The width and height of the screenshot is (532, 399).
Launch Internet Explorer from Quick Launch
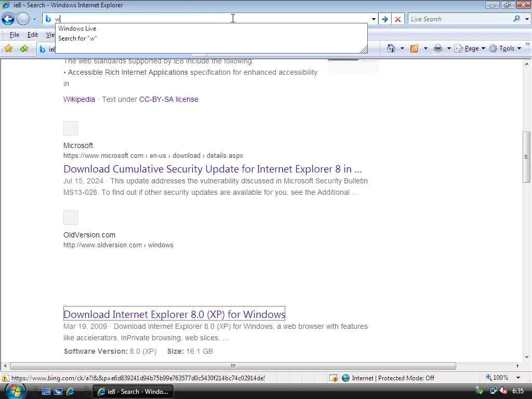tap(71, 392)
